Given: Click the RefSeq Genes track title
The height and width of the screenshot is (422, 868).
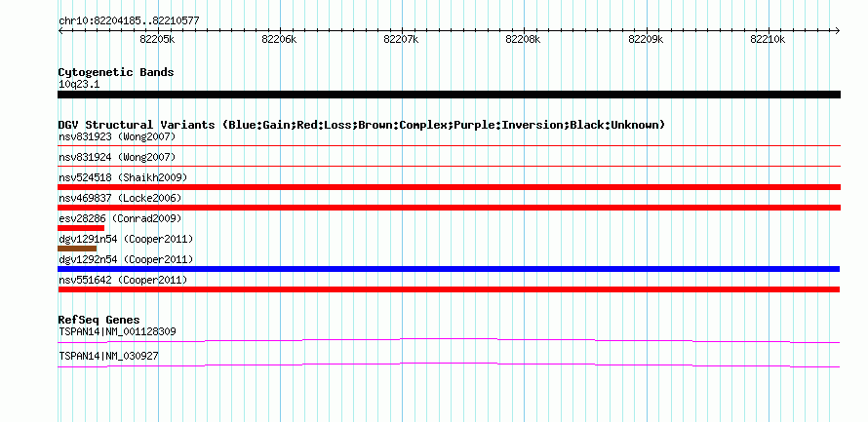Looking at the screenshot, I should click(99, 320).
